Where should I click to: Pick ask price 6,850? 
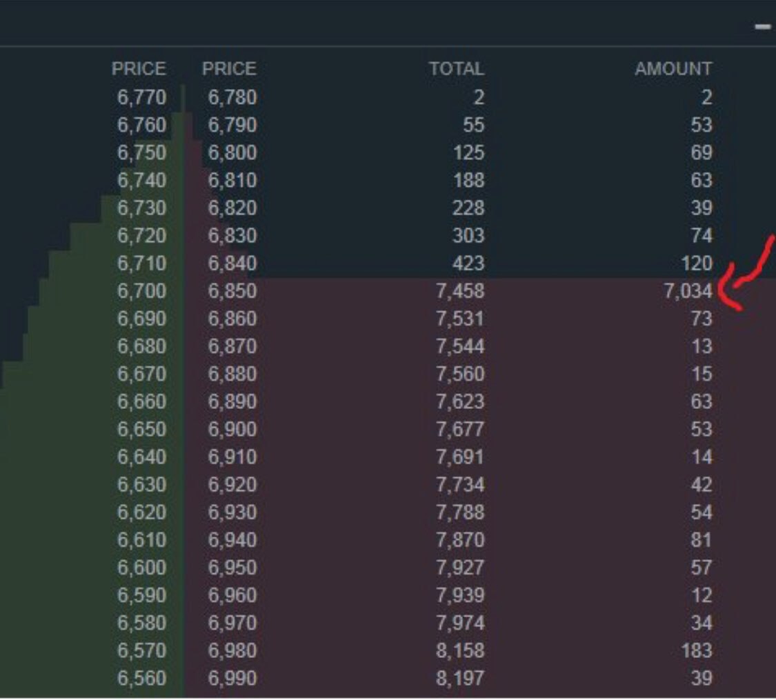pyautogui.click(x=232, y=291)
